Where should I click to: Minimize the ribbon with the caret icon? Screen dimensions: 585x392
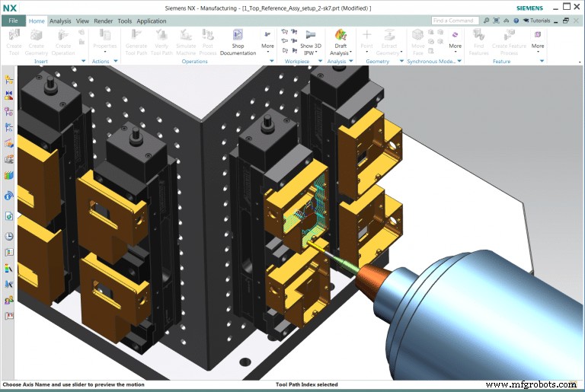pos(507,21)
